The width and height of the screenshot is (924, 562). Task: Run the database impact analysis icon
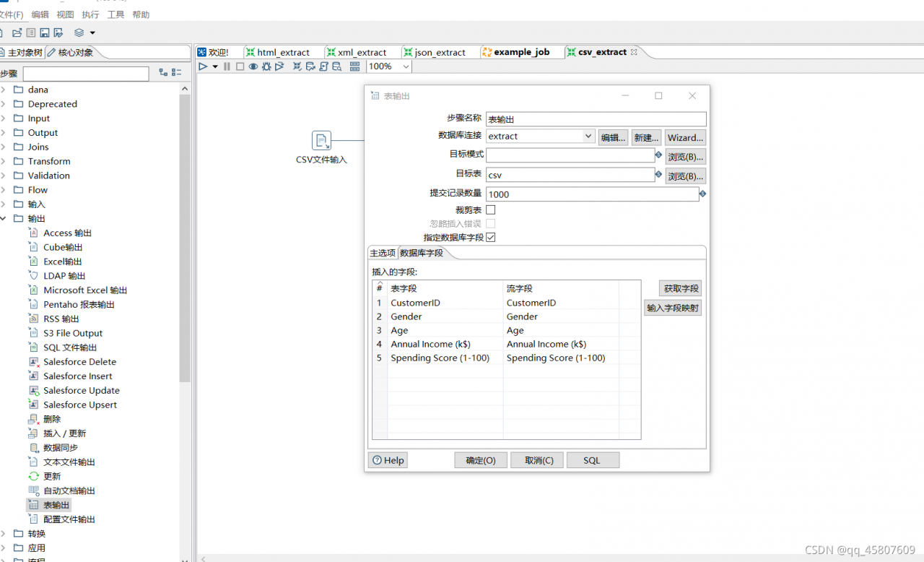click(310, 66)
